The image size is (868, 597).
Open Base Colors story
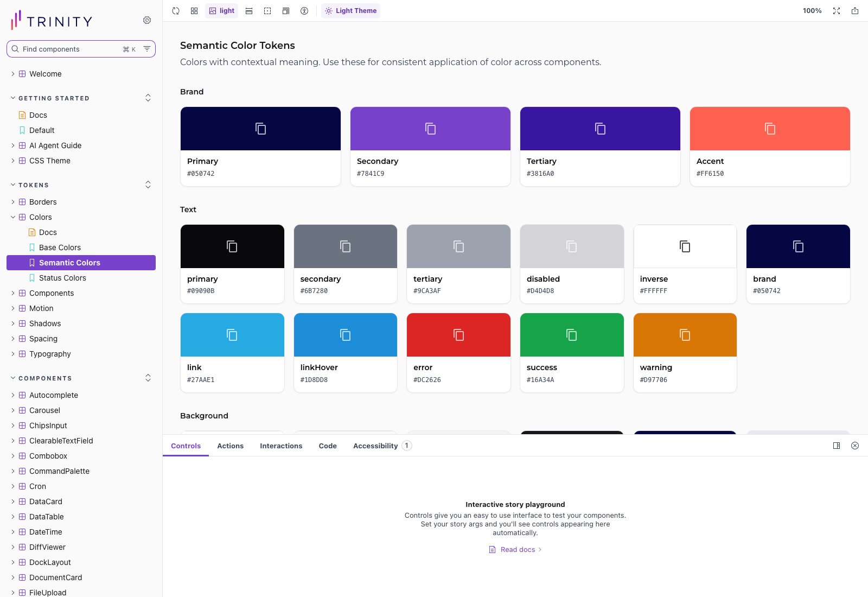[x=81, y=247]
